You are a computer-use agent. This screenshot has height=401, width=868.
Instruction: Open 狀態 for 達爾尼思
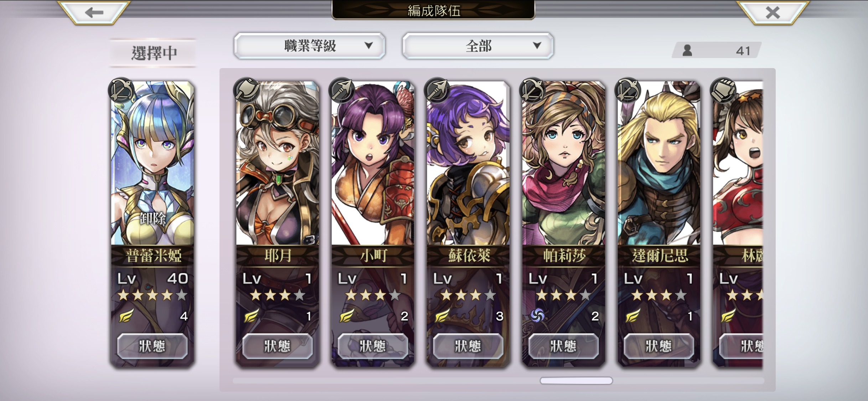(659, 346)
